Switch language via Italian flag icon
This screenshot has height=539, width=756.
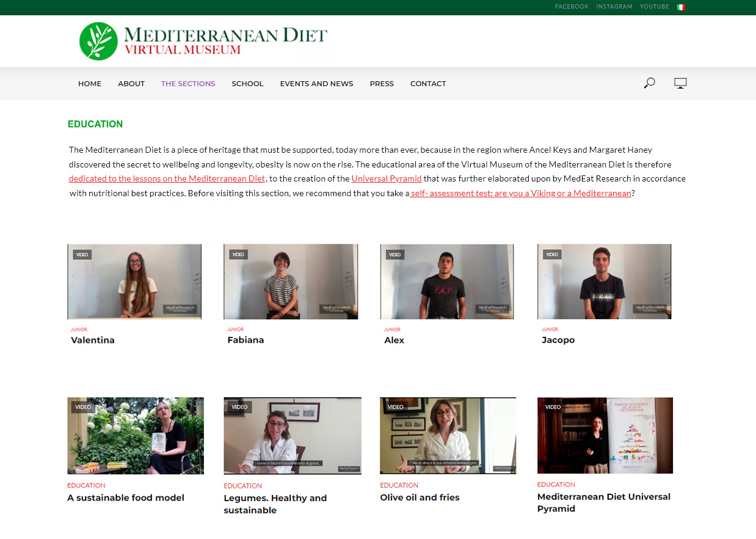(x=681, y=7)
